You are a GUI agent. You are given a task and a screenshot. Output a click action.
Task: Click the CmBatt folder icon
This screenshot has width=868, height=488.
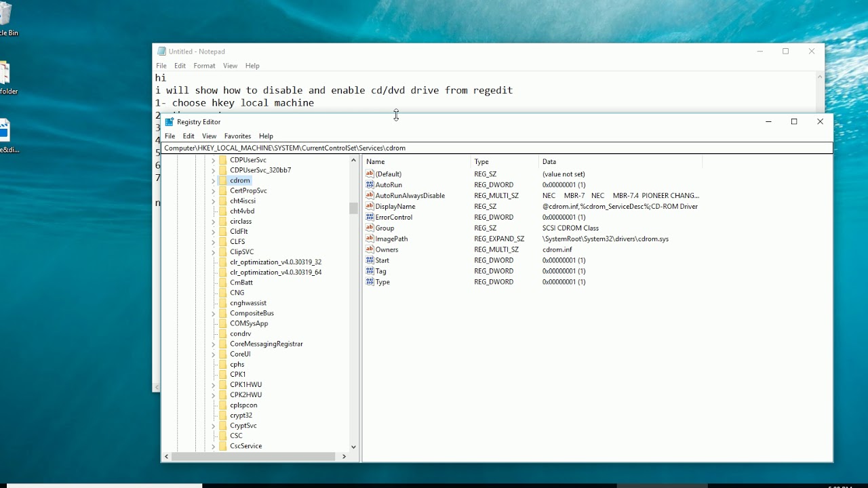[x=223, y=283]
